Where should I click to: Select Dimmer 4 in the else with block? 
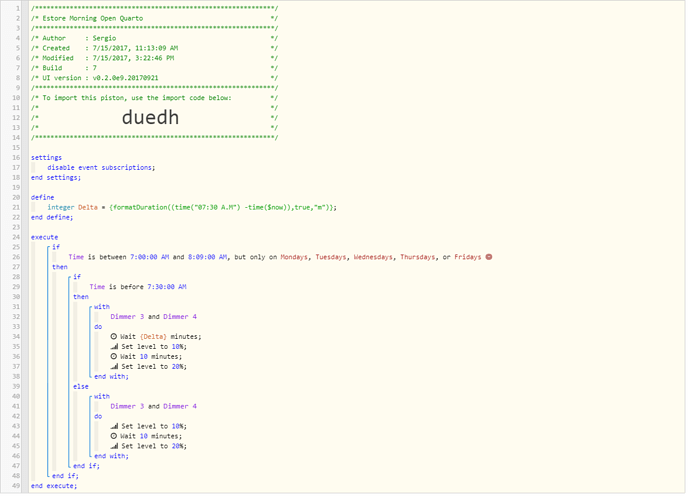click(x=179, y=406)
